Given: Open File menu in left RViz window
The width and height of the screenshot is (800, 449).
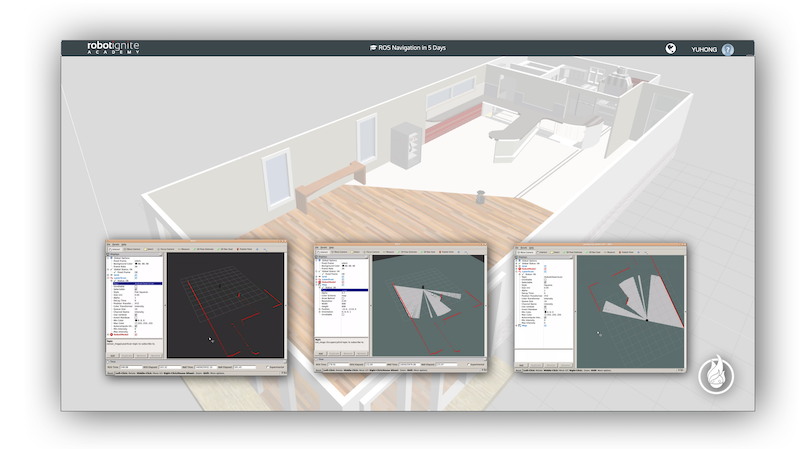Looking at the screenshot, I should pos(109,244).
